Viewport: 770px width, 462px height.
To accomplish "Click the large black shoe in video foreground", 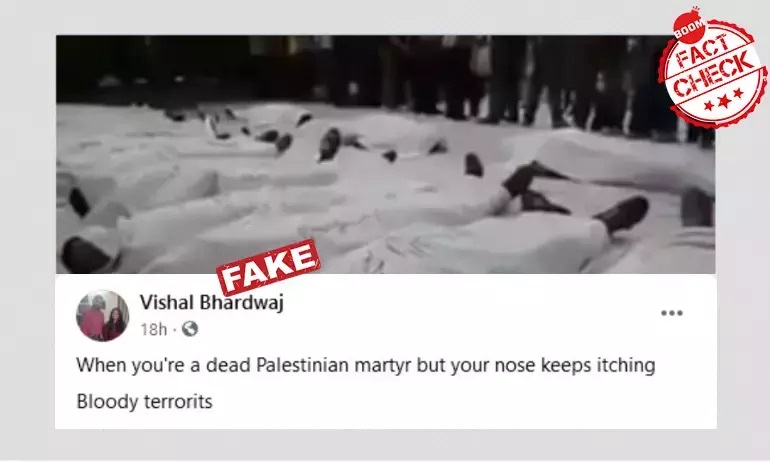I will [x=622, y=214].
